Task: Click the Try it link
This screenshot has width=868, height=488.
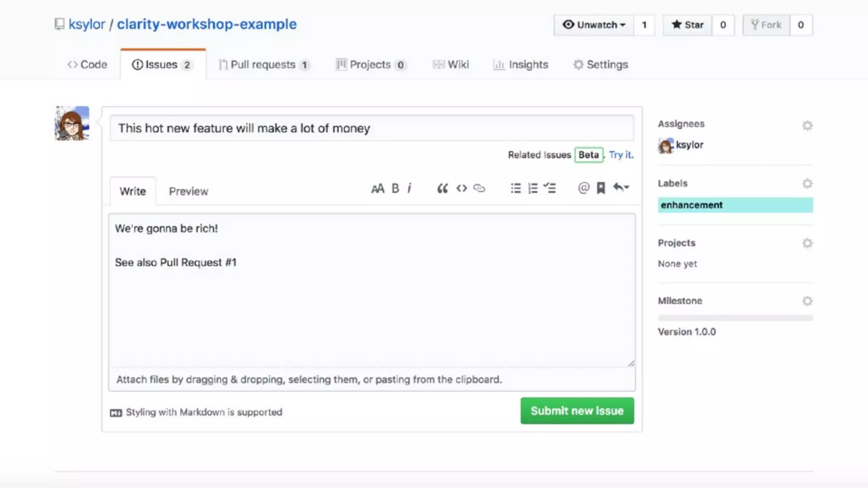Action: click(x=621, y=155)
